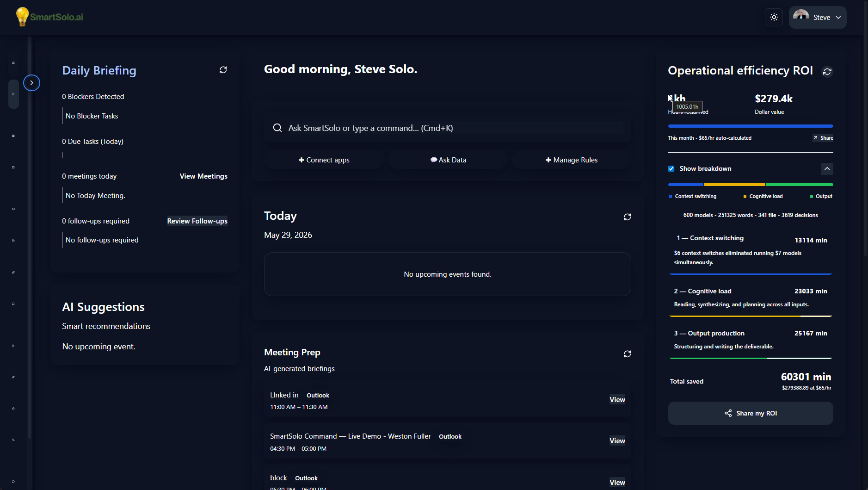Click the share icon on Share my ROI

(x=728, y=413)
